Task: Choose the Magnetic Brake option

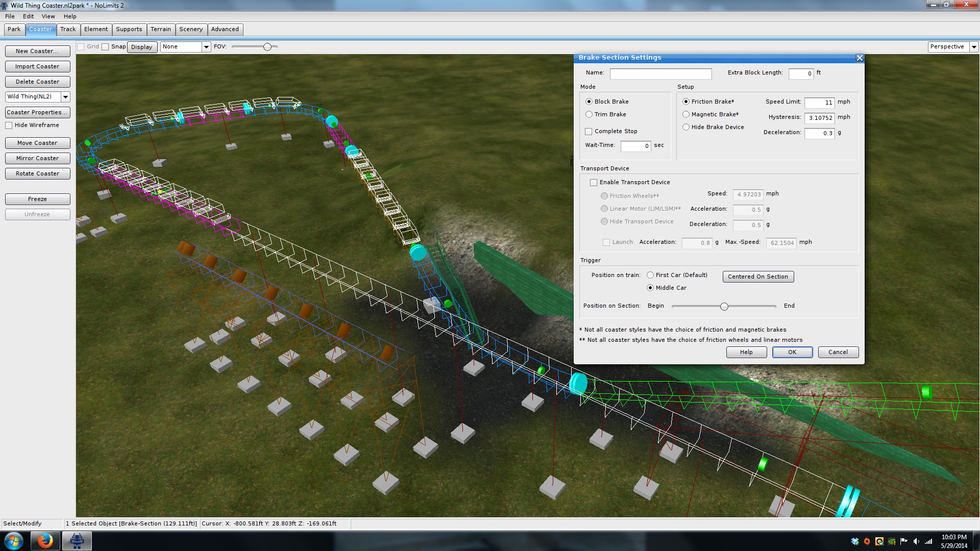Action: point(686,114)
